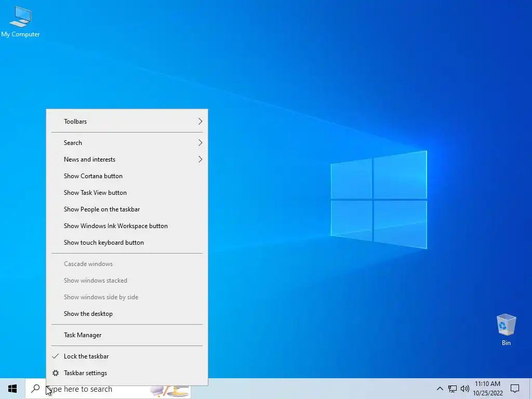Open Taskbar settings menu entry
532x399 pixels.
[127, 373]
